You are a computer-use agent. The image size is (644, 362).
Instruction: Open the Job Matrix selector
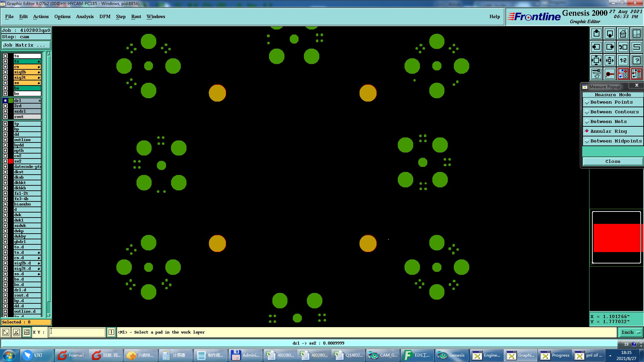coord(26,45)
